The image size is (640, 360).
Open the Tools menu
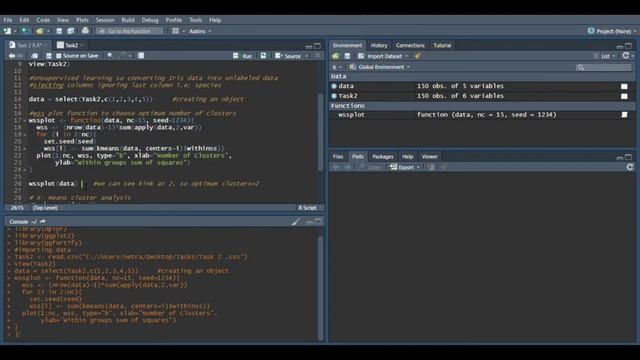[x=196, y=20]
